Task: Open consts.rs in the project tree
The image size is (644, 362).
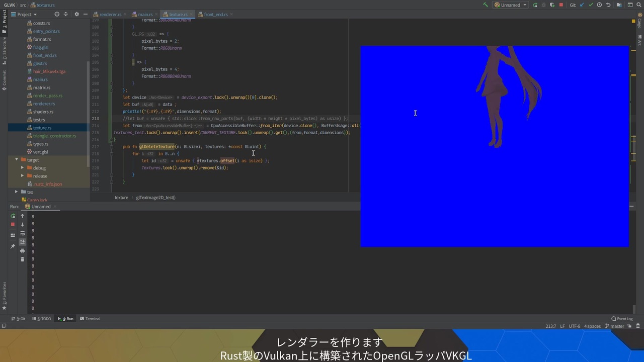Action: coord(41,23)
